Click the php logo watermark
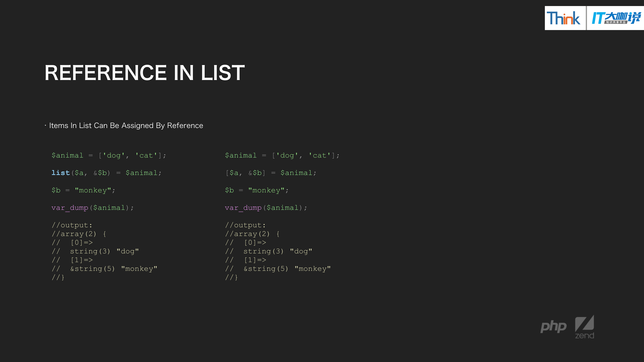This screenshot has height=362, width=644. point(553,326)
